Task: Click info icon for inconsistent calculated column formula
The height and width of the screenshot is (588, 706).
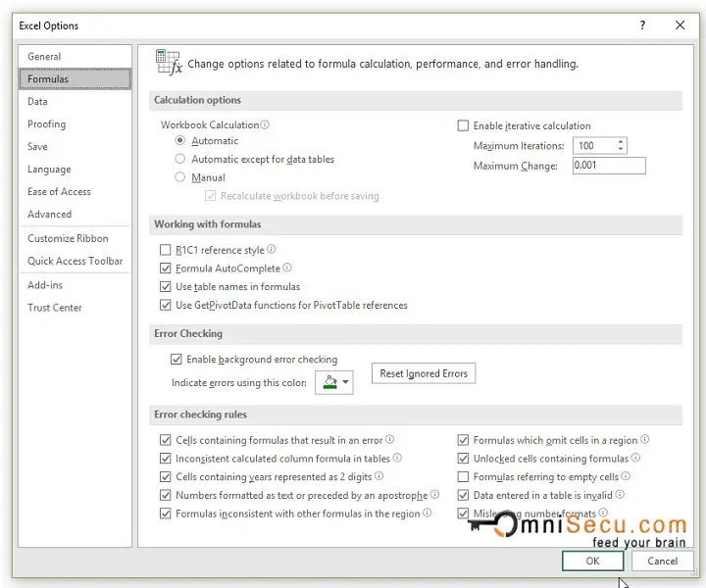Action: (x=397, y=458)
